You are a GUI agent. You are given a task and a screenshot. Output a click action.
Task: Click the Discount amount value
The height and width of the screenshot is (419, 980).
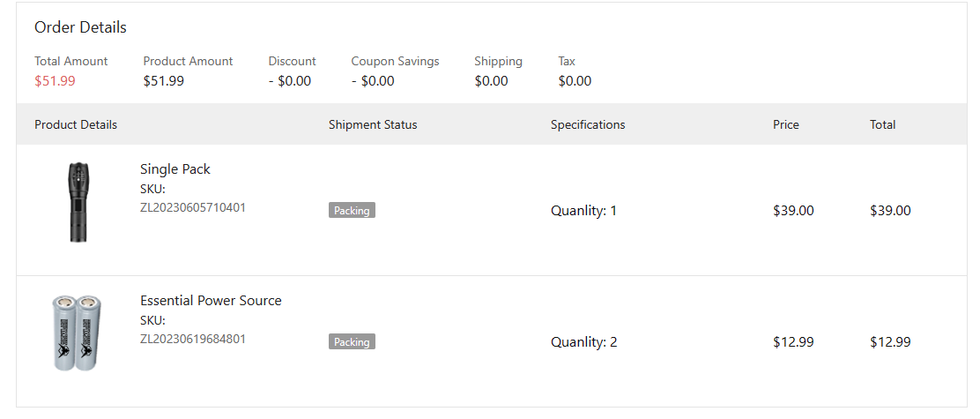[290, 81]
